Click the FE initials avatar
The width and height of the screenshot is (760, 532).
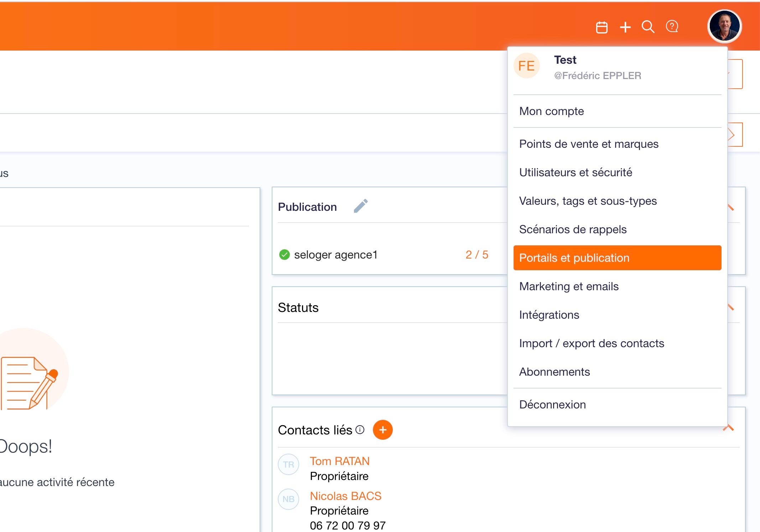(526, 66)
